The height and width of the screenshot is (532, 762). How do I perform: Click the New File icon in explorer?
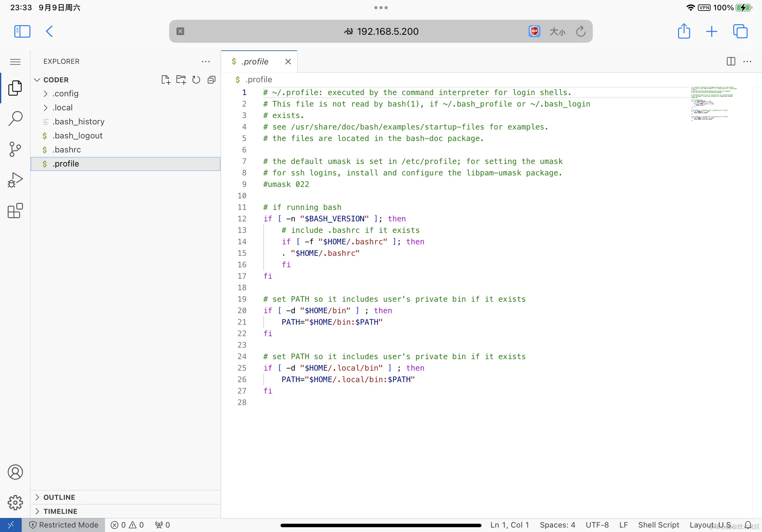click(x=165, y=80)
